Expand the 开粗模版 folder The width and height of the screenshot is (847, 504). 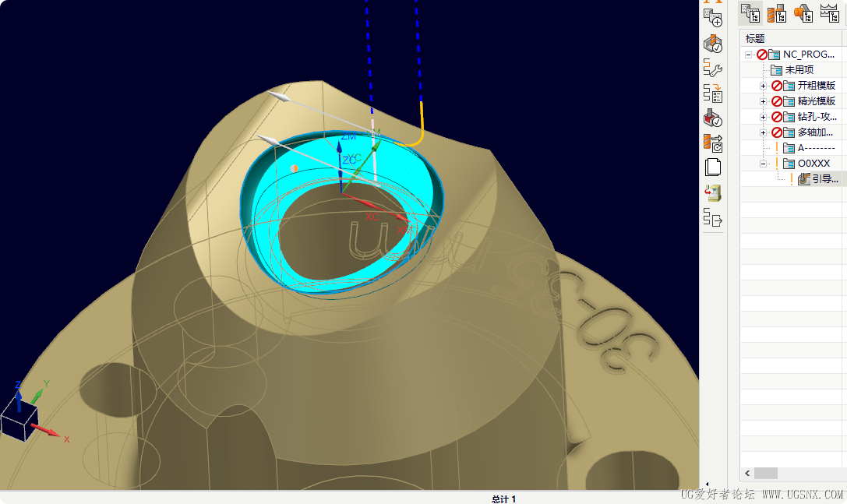[x=764, y=86]
